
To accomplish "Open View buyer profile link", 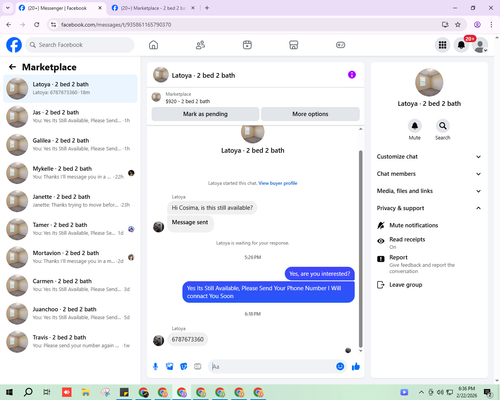I will tap(278, 183).
